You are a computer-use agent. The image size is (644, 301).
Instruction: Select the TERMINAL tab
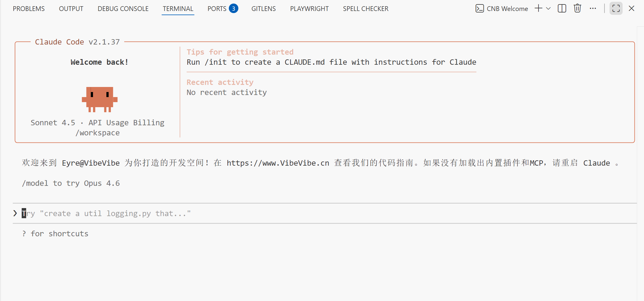point(178,9)
